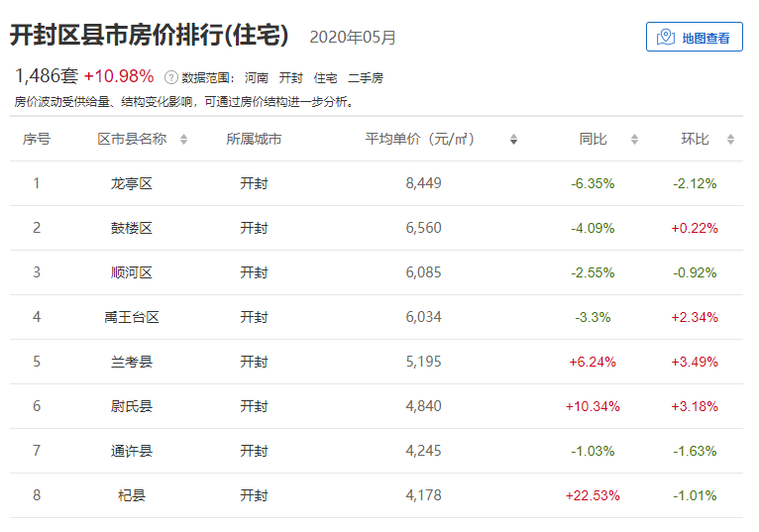Open 龙亭区 district row
Image resolution: width=759 pixels, height=532 pixels.
pos(377,183)
